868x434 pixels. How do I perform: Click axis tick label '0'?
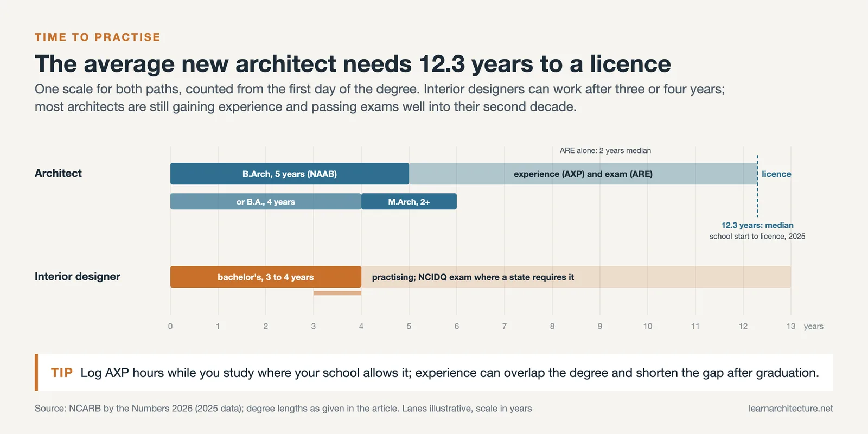(x=170, y=326)
